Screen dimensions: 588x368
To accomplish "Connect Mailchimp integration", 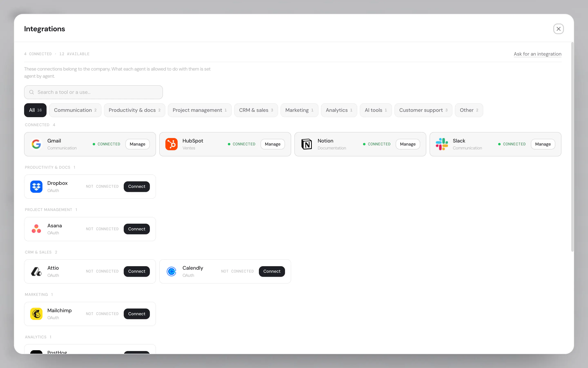I will [137, 314].
